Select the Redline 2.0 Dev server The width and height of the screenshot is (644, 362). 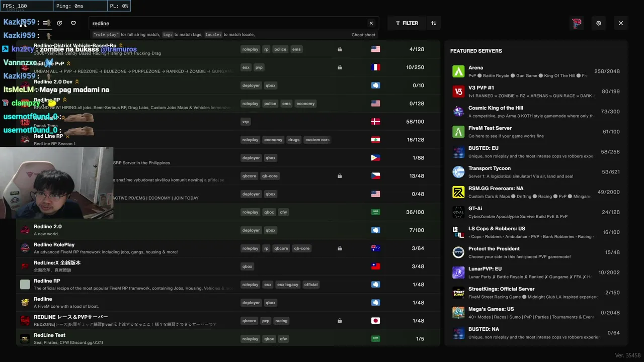pyautogui.click(x=228, y=85)
